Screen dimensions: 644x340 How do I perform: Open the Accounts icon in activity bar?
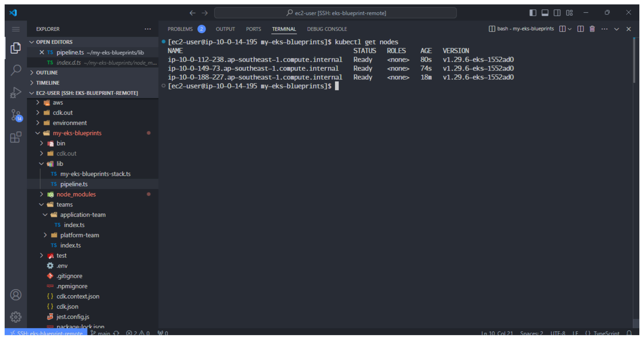coord(16,295)
